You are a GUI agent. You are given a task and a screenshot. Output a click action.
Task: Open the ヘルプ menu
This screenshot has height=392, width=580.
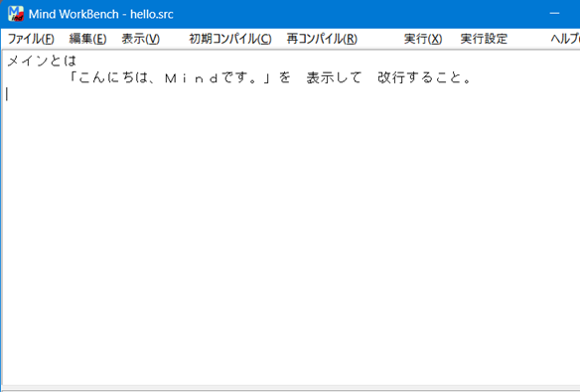coord(565,39)
